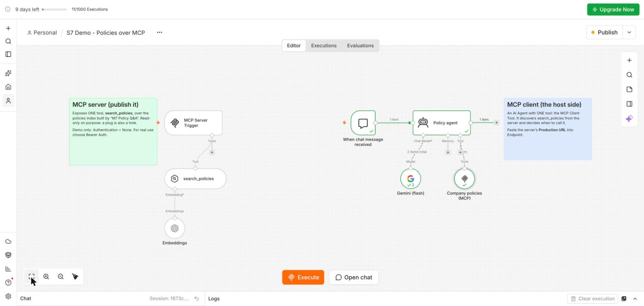
Task: Expand the Publish dropdown arrow
Action: pyautogui.click(x=629, y=32)
